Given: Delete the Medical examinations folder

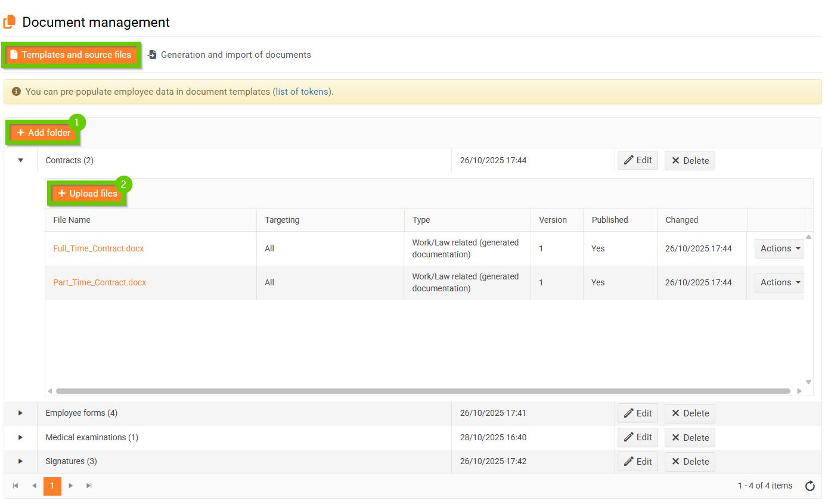Looking at the screenshot, I should [x=690, y=437].
